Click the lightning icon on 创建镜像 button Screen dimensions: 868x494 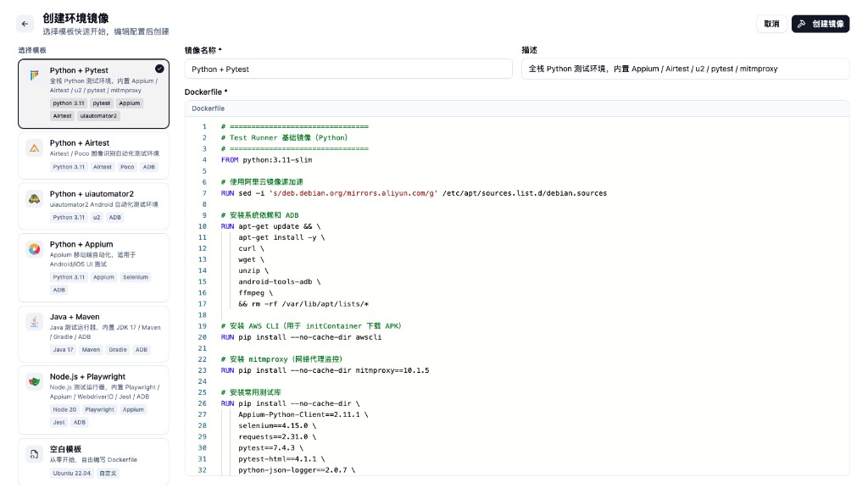click(x=802, y=25)
